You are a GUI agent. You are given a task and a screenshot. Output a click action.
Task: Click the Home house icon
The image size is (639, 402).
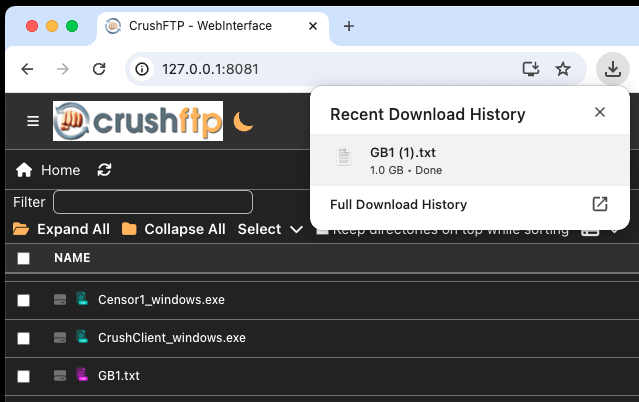24,170
